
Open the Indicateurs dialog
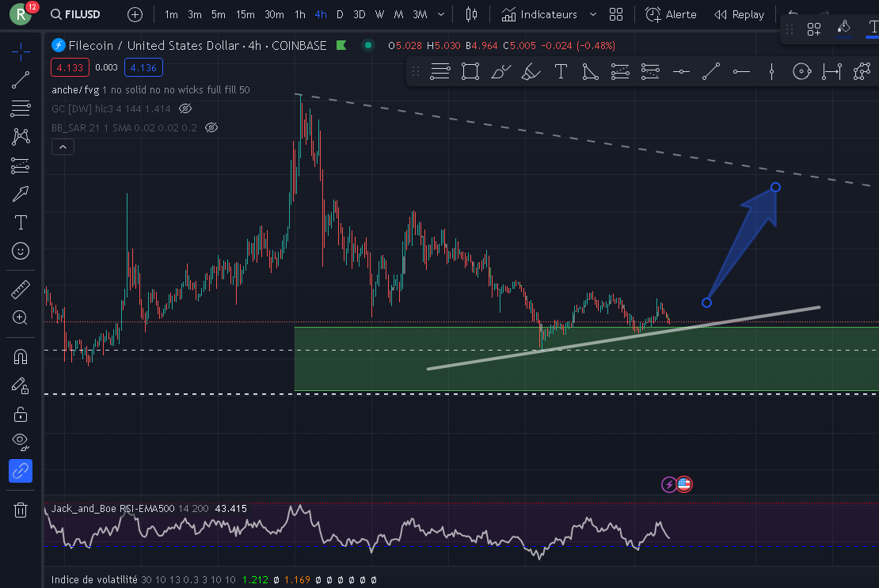539,14
